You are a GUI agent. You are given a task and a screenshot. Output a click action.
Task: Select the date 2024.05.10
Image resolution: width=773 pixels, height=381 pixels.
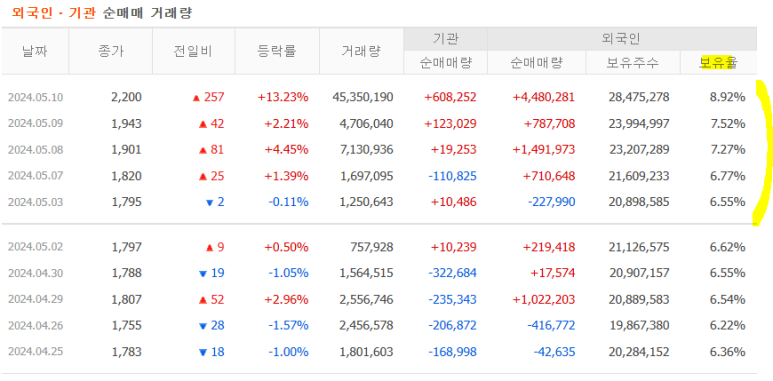[35, 97]
